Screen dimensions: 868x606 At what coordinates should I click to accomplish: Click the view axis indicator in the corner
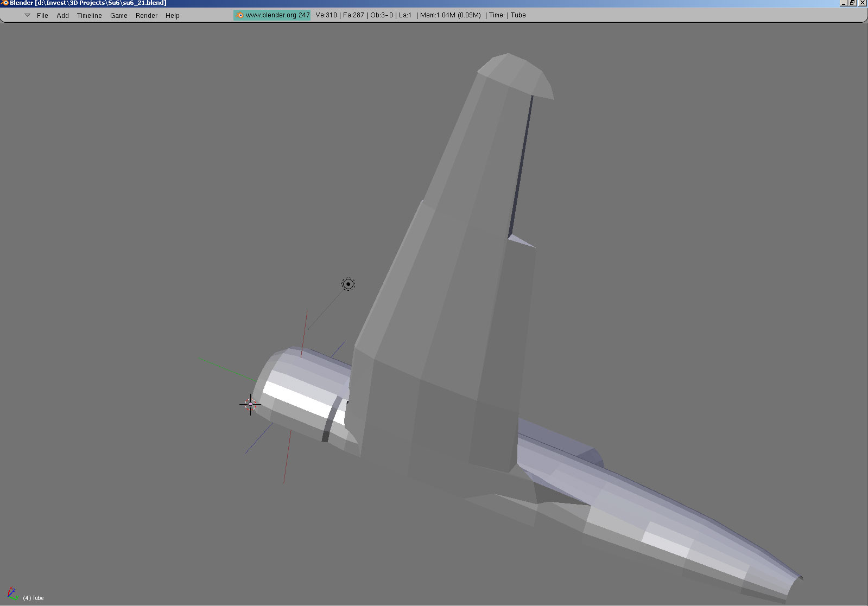(12, 594)
